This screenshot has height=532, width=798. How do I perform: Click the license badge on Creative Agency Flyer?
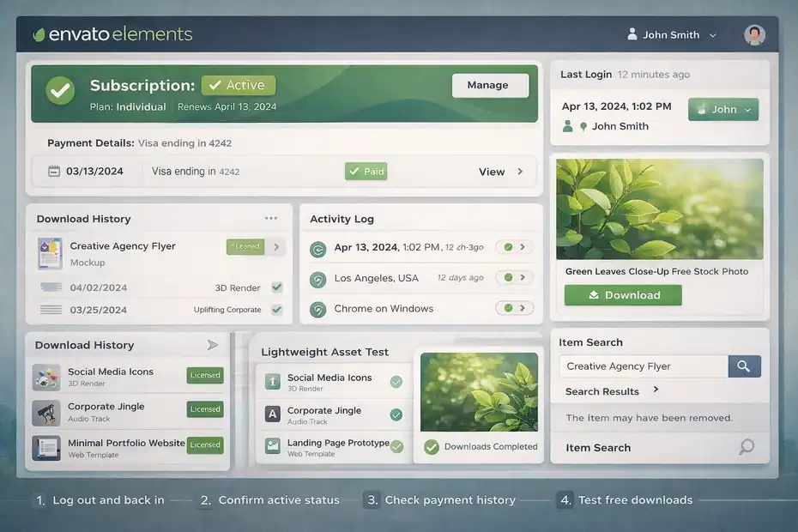click(x=245, y=246)
